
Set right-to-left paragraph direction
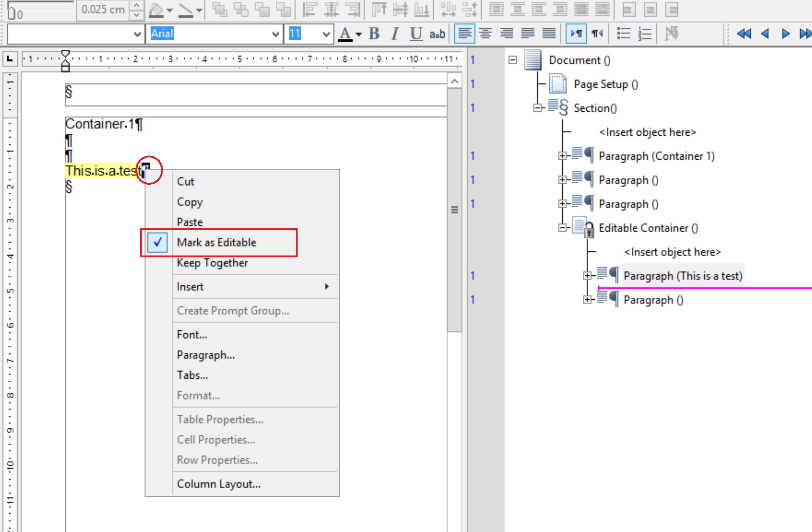pos(597,34)
